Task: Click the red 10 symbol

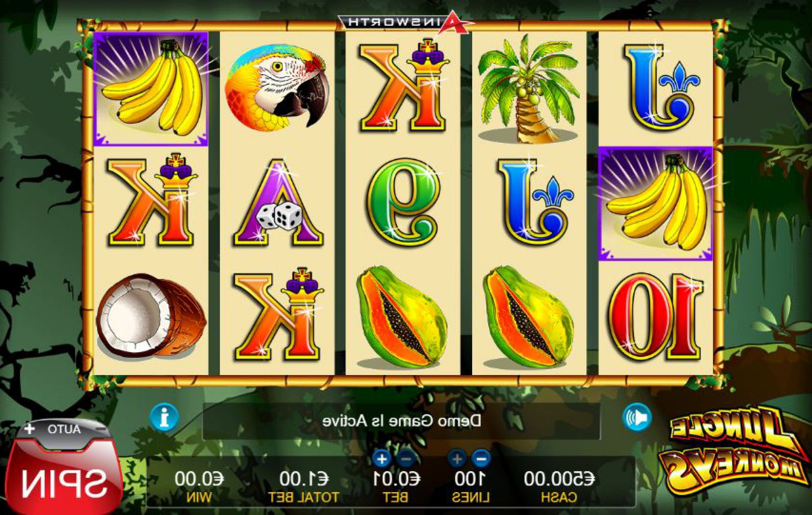Action: click(655, 317)
